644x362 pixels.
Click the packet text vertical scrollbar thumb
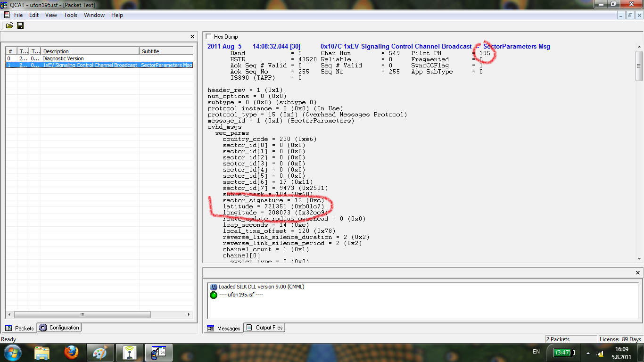(639, 66)
